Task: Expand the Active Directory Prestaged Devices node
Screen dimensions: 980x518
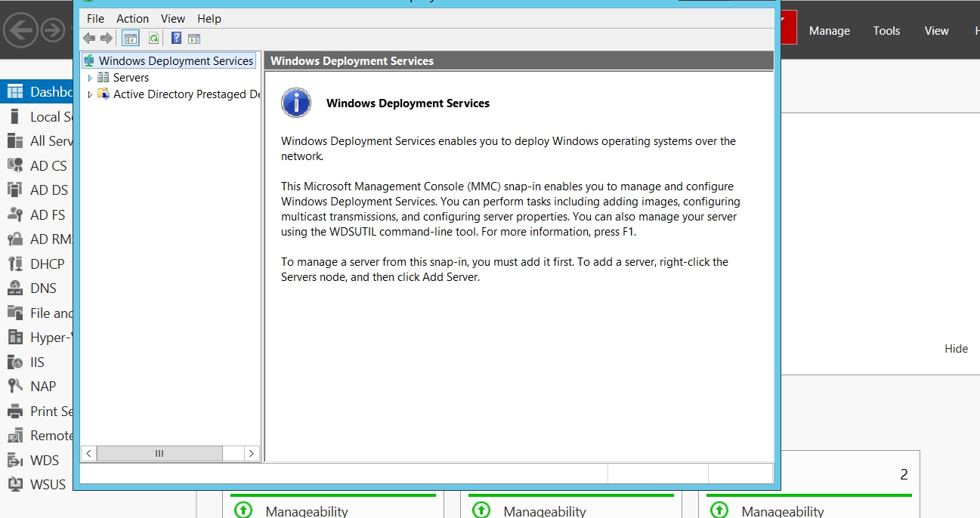Action: (x=90, y=94)
